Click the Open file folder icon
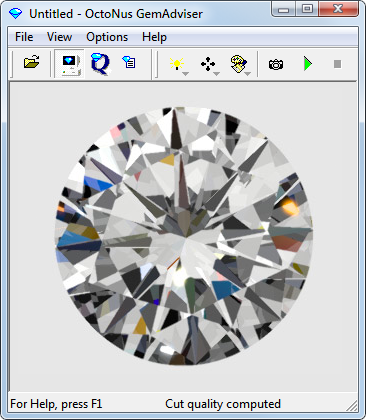The height and width of the screenshot is (420, 366). tap(32, 63)
